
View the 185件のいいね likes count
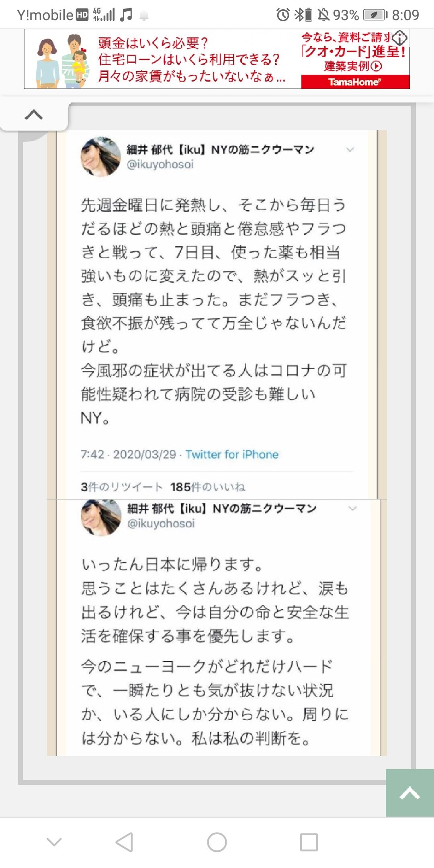[207, 487]
